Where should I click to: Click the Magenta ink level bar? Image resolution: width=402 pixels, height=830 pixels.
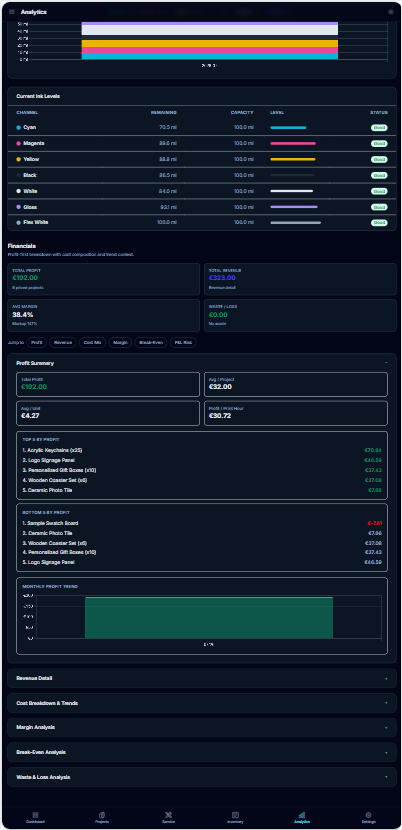pos(293,143)
